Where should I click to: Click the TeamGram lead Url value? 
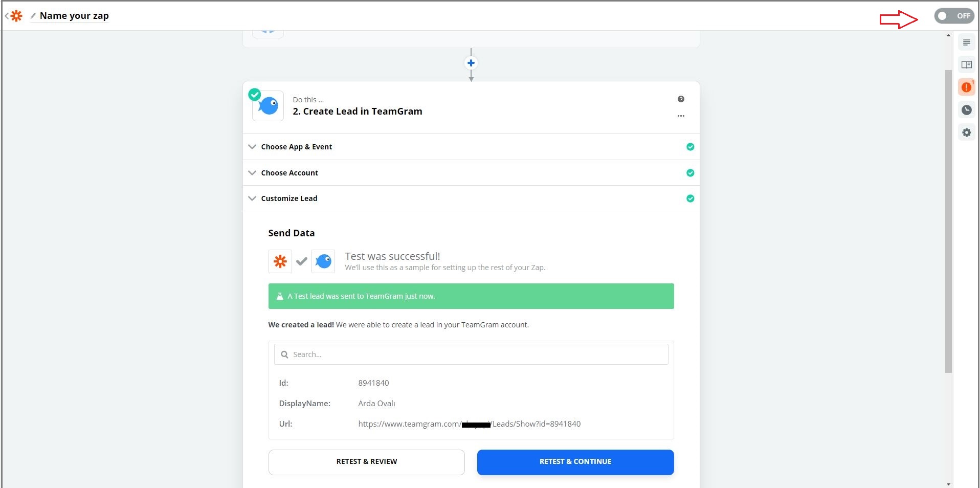(x=469, y=424)
